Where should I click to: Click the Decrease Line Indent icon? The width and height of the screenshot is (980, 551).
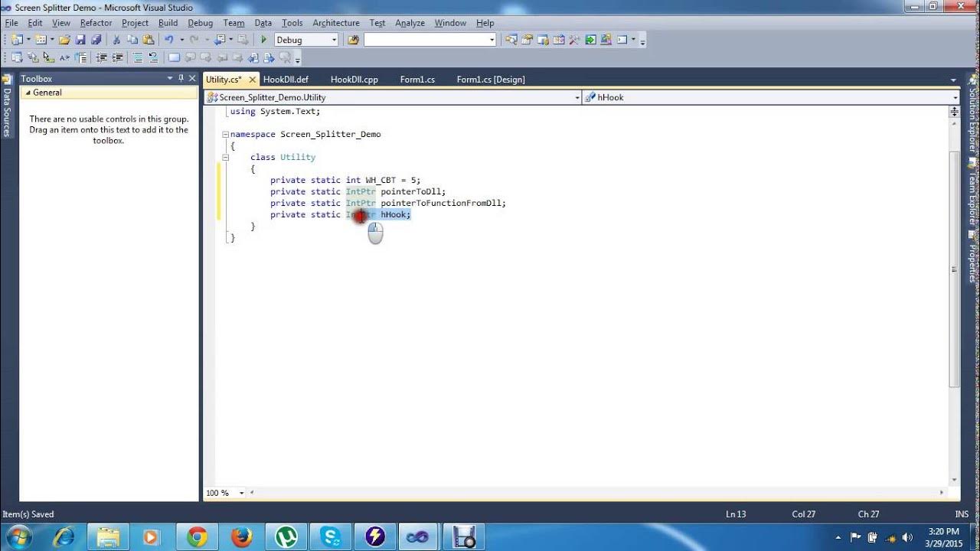pos(102,57)
